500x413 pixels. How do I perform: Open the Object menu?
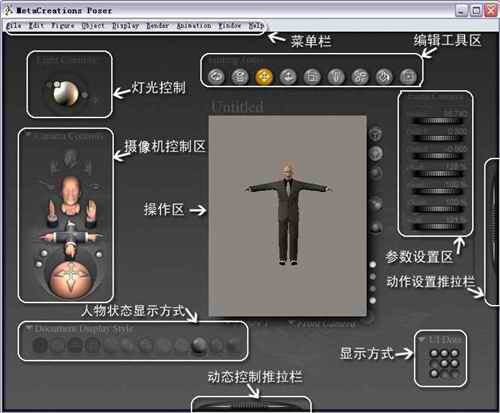pos(93,25)
